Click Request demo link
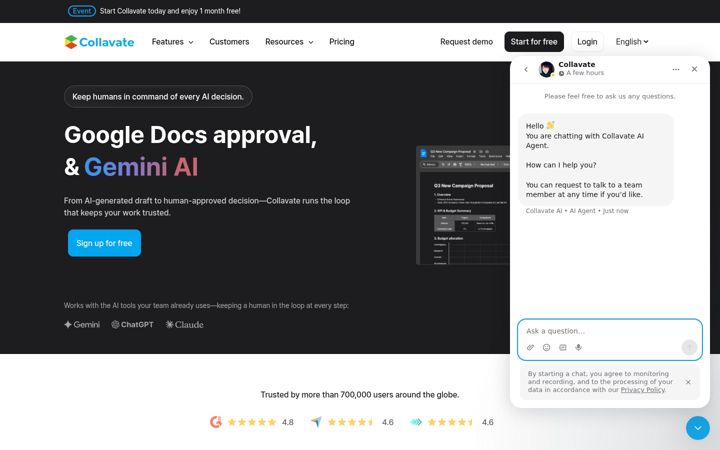Screen dimensions: 720x450 coord(467,42)
